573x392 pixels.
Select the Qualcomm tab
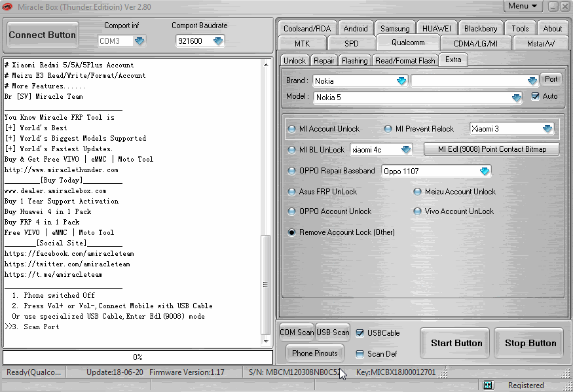(x=408, y=43)
